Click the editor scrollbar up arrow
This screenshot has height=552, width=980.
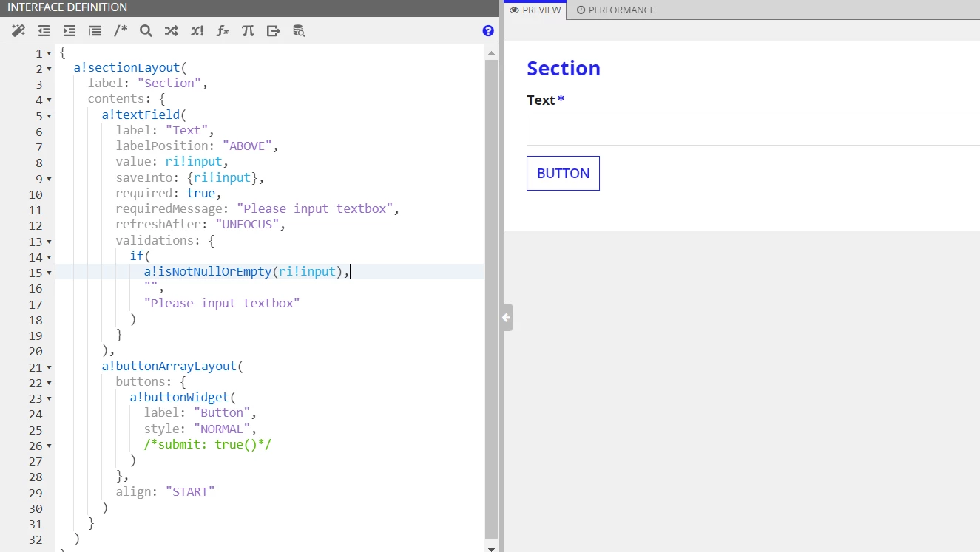[491, 53]
